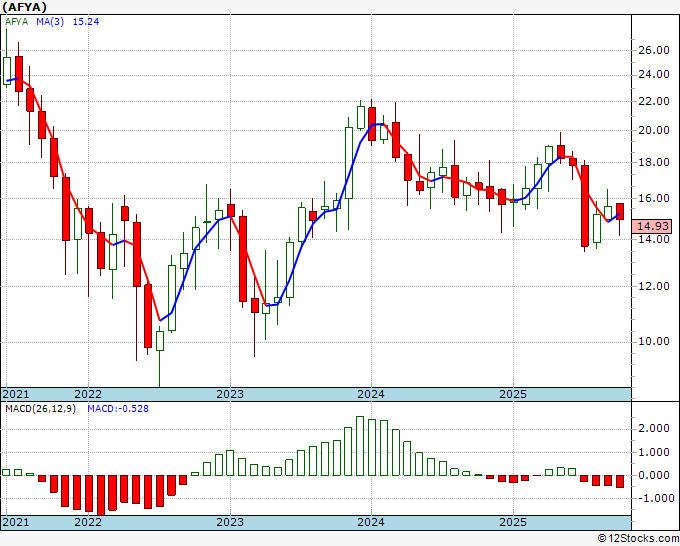Click the 26.00 price axis label
Screen dimensions: 680x546
point(654,50)
